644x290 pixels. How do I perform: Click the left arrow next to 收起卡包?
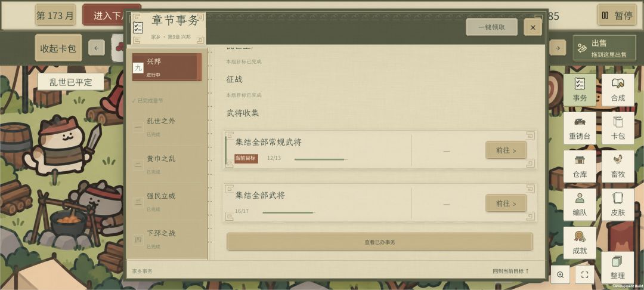[97, 48]
